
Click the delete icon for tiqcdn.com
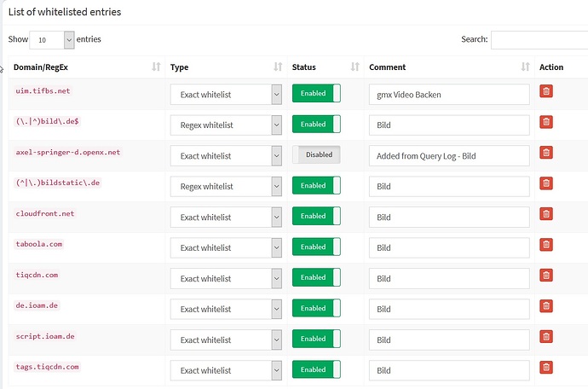pos(546,276)
